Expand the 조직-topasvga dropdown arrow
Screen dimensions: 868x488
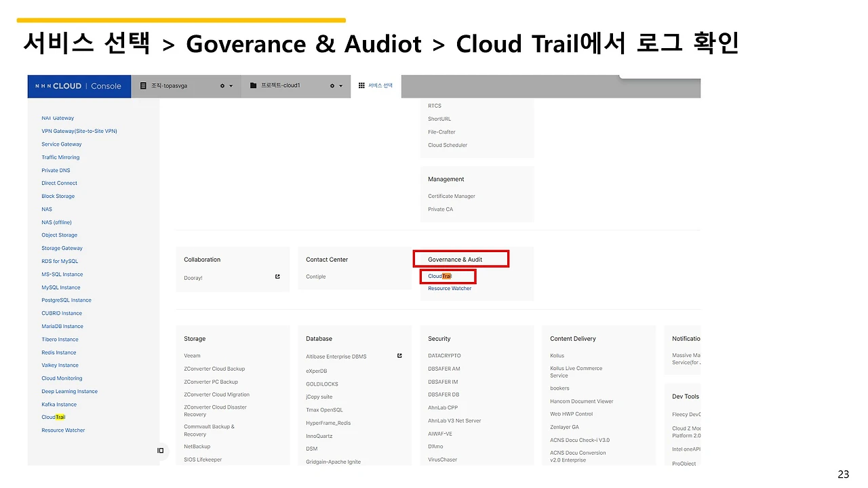point(231,86)
